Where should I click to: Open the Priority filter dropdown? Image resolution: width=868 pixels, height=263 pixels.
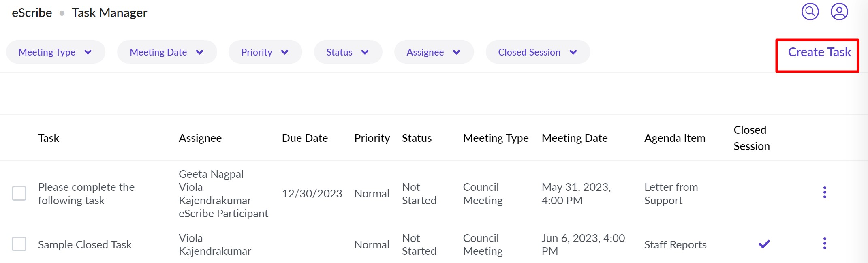265,52
